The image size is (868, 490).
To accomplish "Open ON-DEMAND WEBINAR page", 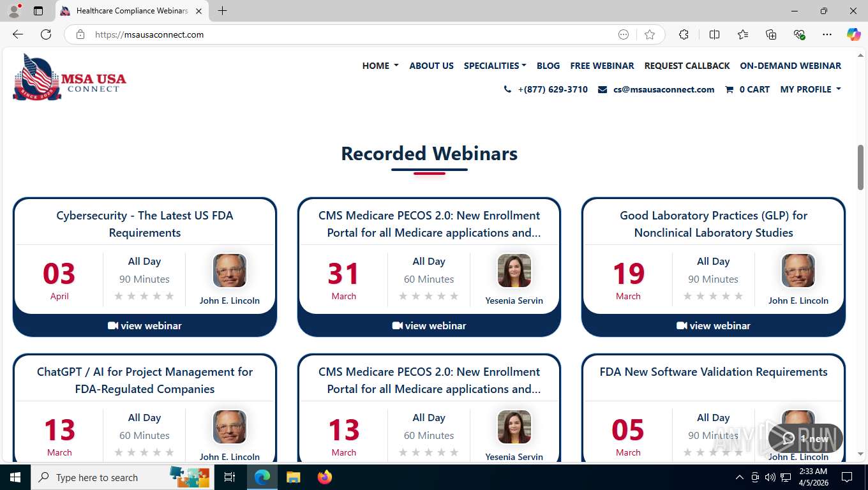I will (791, 66).
